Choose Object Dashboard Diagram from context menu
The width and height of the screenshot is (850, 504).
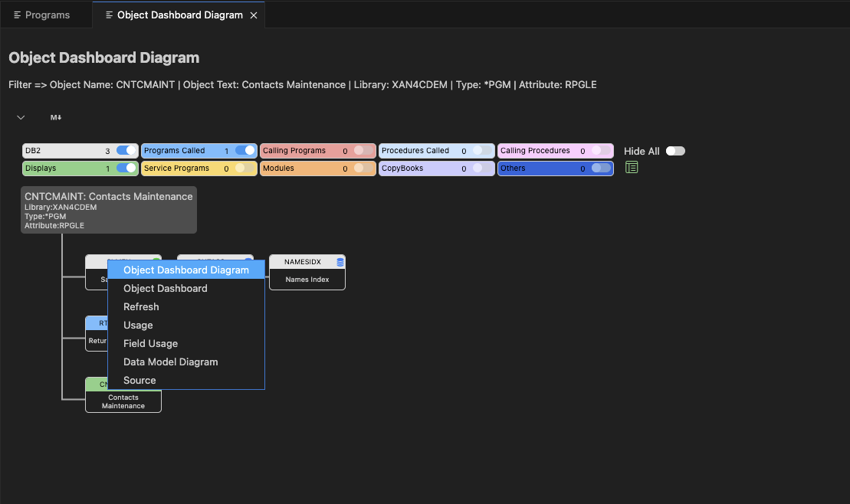click(x=186, y=270)
